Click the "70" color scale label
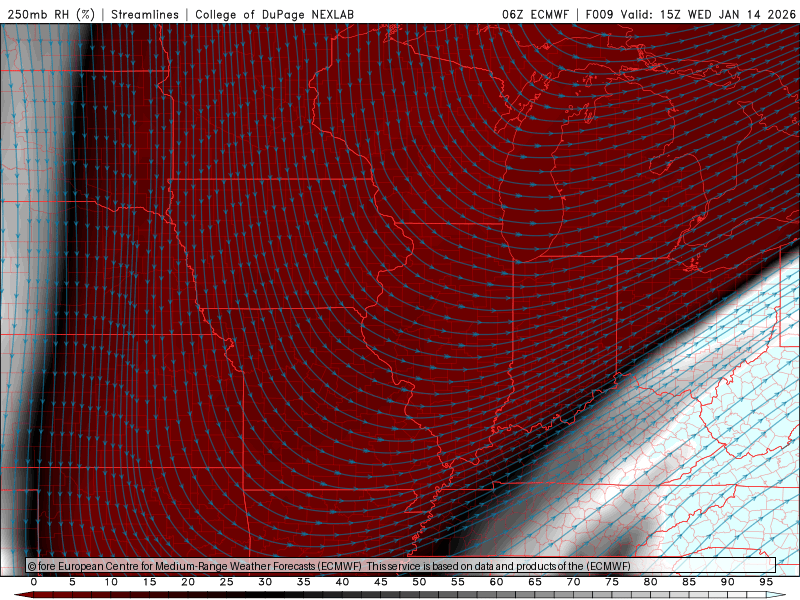 point(573,582)
